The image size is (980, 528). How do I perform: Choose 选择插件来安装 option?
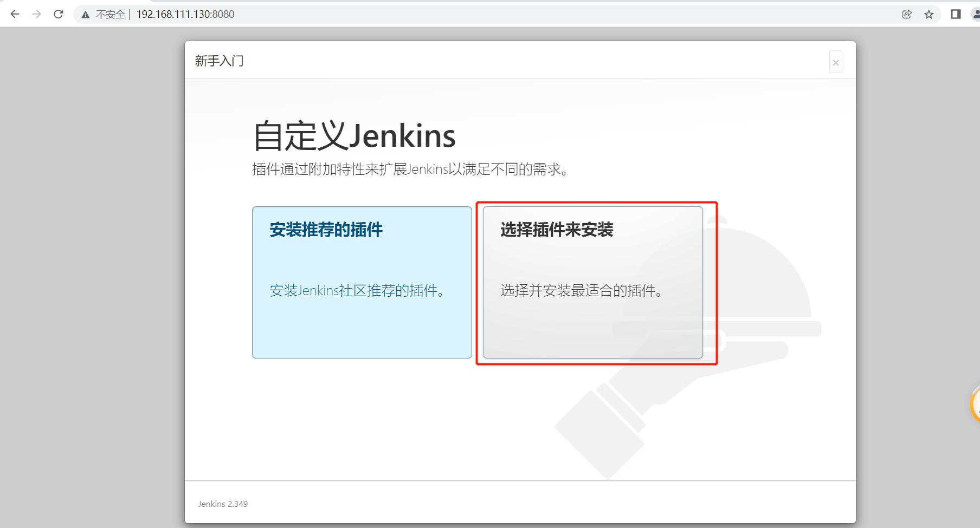[x=593, y=282]
